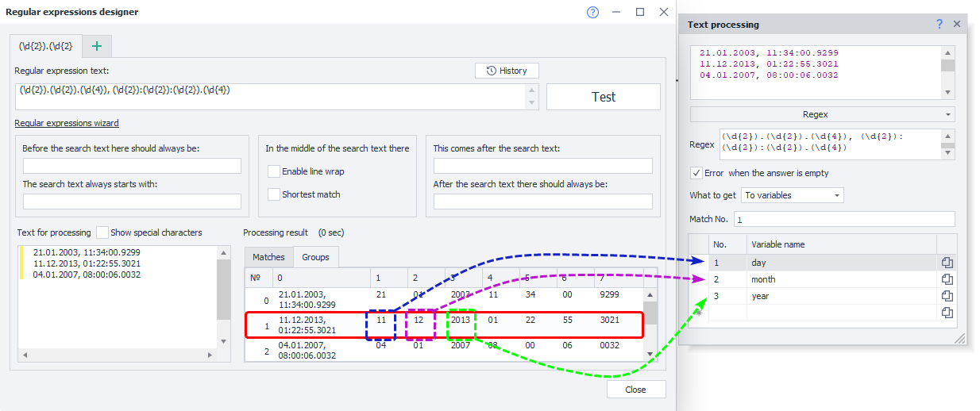Viewport: 980px width, 411px height.
Task: Tick the Shortest match checkbox
Action: 274,194
